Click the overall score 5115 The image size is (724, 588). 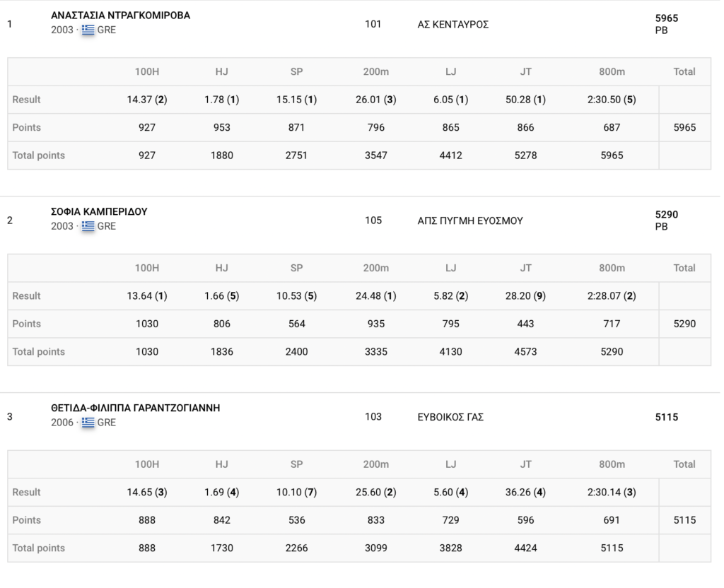coord(667,417)
